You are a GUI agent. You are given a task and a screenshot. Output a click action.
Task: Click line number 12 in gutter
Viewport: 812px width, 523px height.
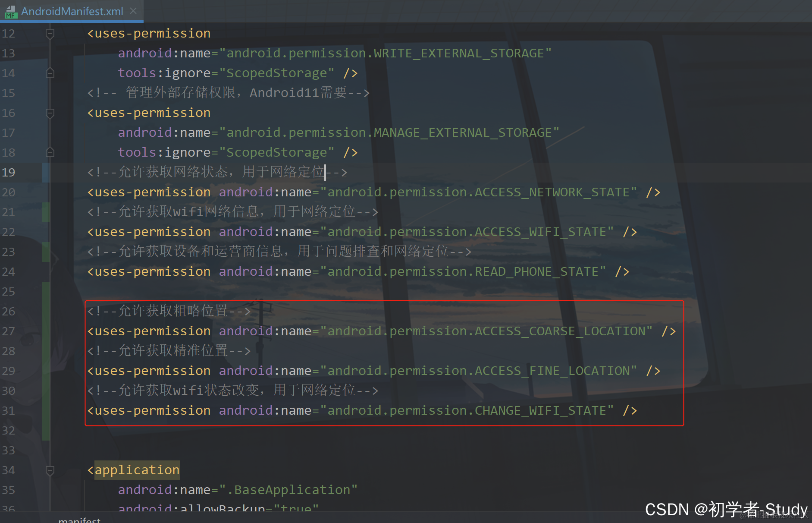9,33
